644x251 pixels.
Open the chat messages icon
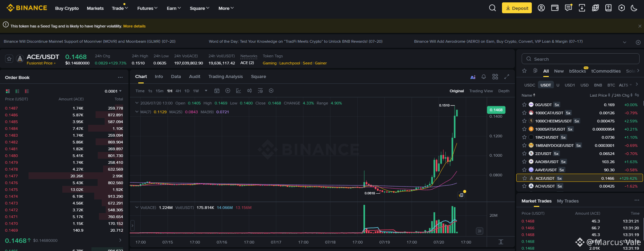tap(568, 8)
